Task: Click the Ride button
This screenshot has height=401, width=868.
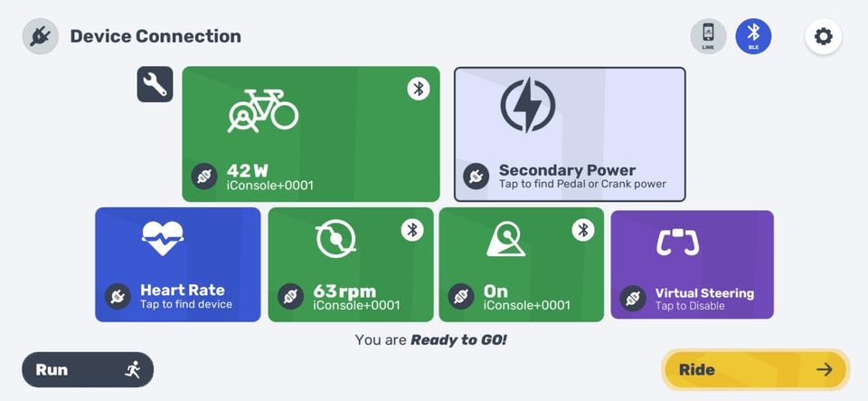Action: click(756, 369)
